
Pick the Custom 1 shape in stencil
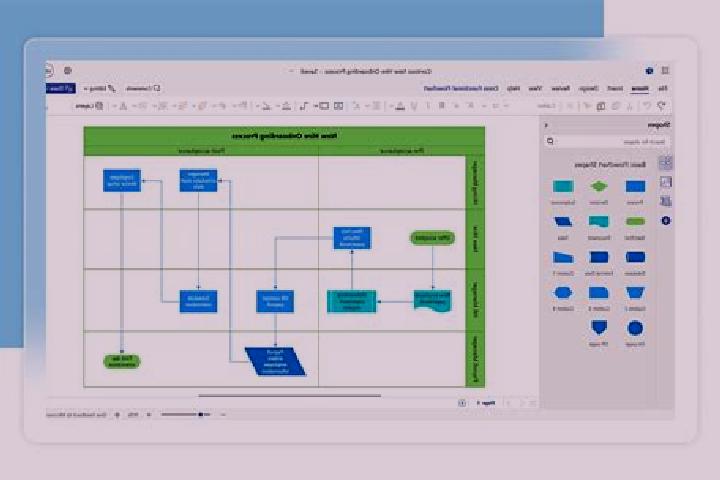coord(563,257)
